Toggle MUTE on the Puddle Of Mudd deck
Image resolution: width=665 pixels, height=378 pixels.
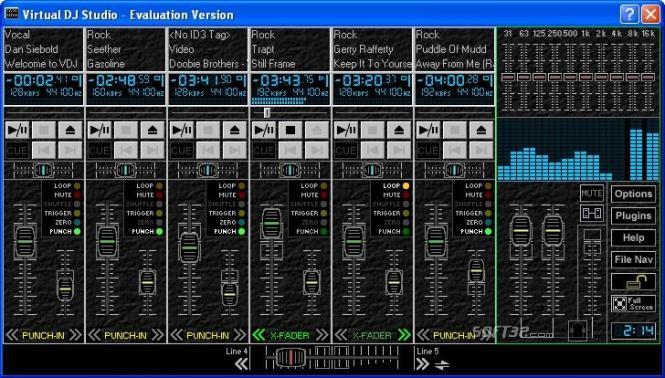pyautogui.click(x=489, y=195)
